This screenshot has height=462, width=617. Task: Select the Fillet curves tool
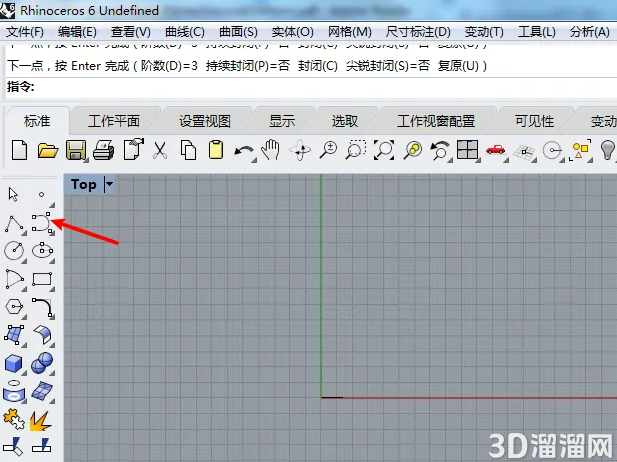pyautogui.click(x=42, y=307)
